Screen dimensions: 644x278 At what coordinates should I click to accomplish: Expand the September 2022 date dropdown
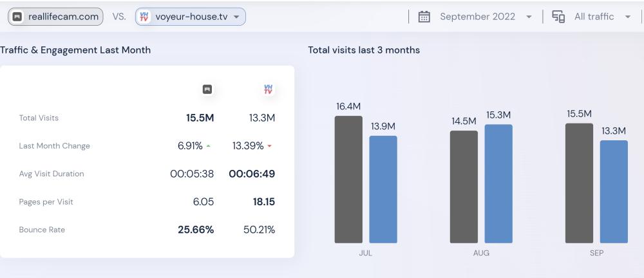(x=529, y=17)
